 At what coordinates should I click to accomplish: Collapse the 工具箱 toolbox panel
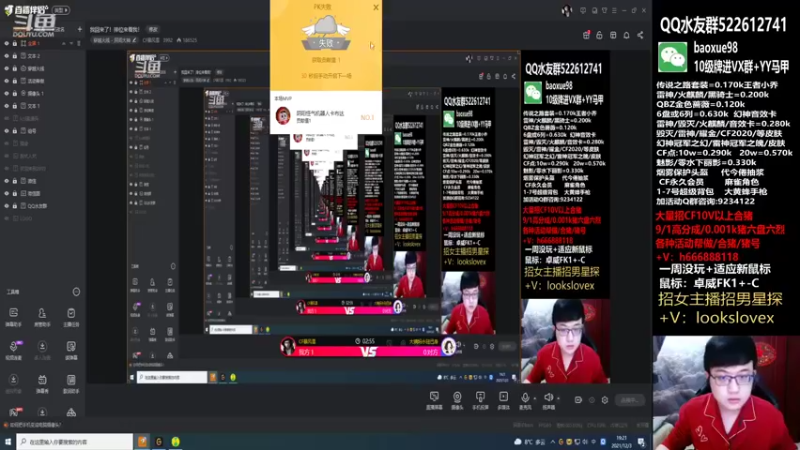coord(76,292)
